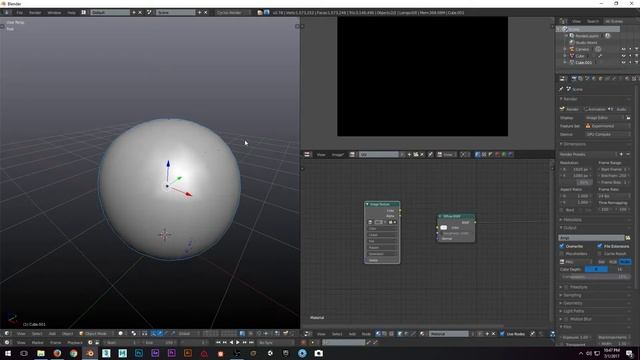Click the folder icon next to Display dropdown
640x360 pixels.
628,118
